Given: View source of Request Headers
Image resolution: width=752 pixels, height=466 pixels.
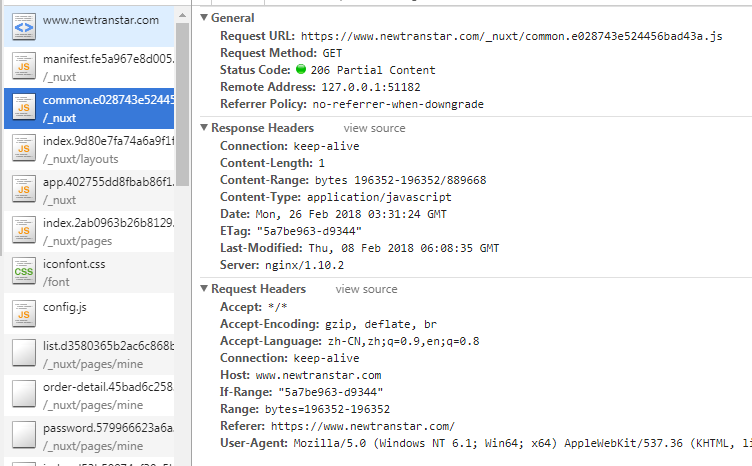Looking at the screenshot, I should click(x=366, y=290).
